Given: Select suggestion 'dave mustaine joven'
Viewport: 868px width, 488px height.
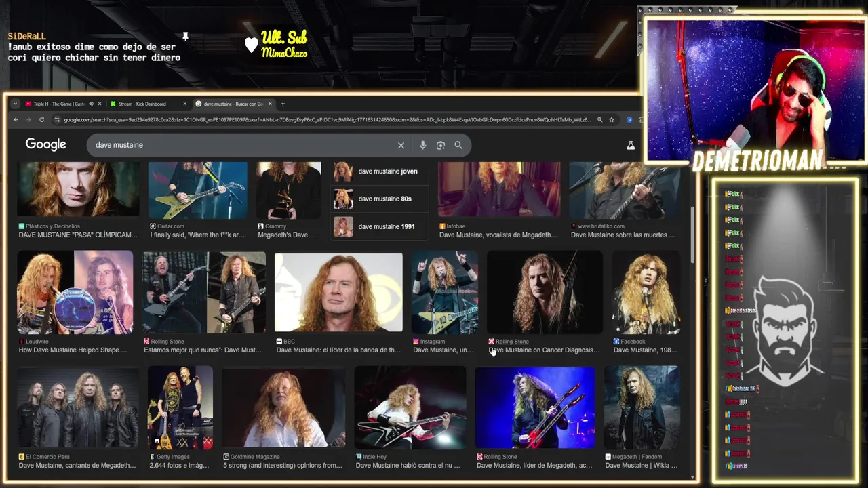Looking at the screenshot, I should (x=380, y=171).
